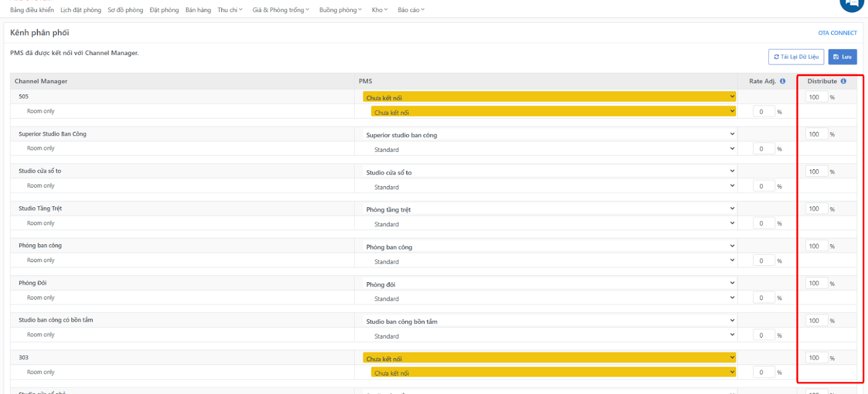
Task: Open PMS room dropdown for 303
Action: [550, 358]
